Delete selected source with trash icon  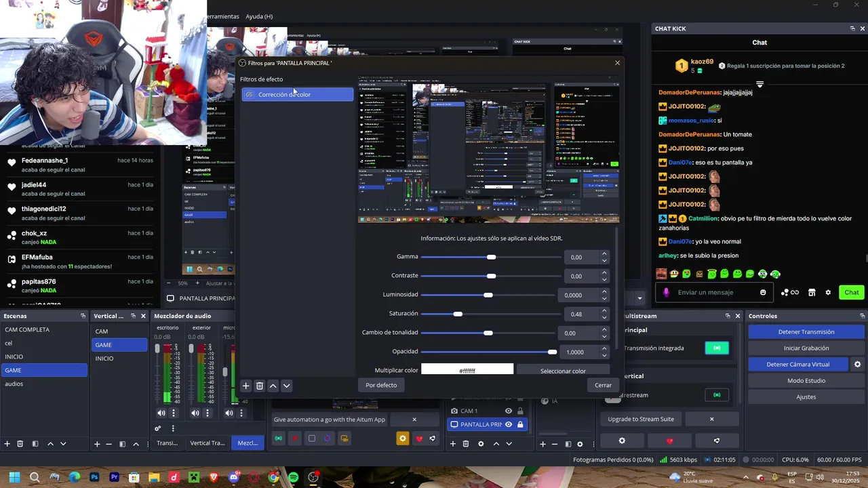pos(465,444)
